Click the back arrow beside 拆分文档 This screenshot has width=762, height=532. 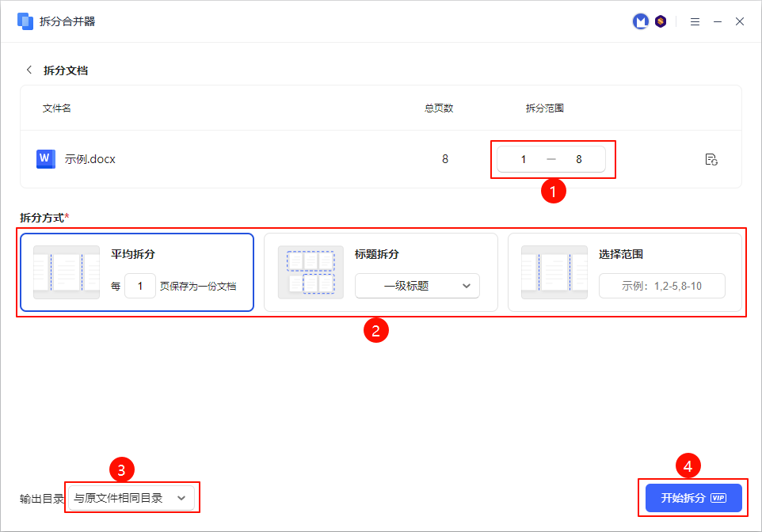pyautogui.click(x=29, y=70)
